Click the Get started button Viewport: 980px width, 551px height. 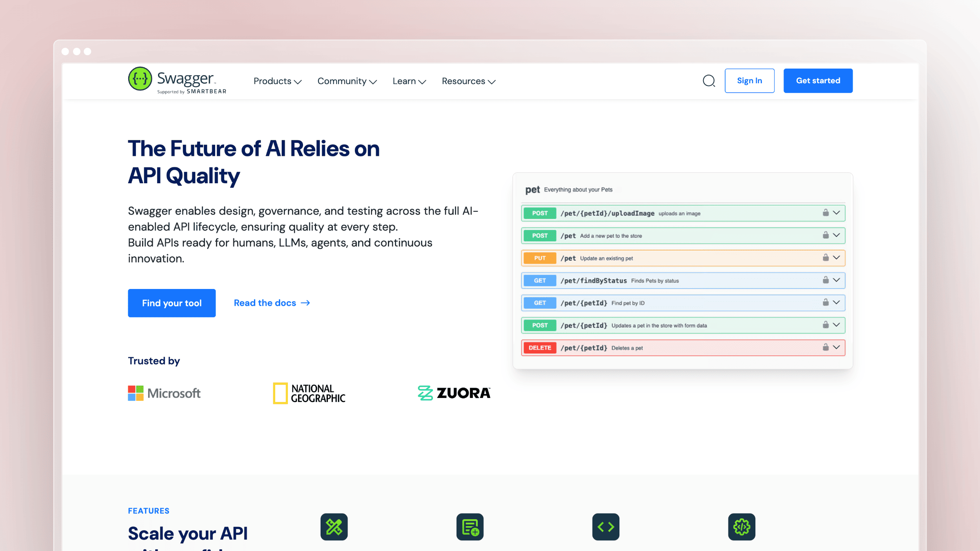click(x=818, y=81)
